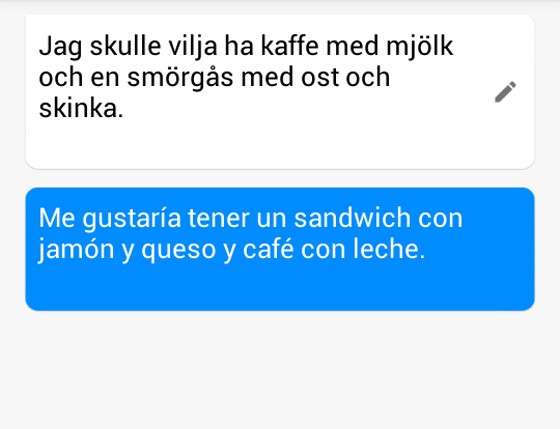Tap the word 'Me' starting the translation
This screenshot has height=429, width=560.
pyautogui.click(x=57, y=218)
